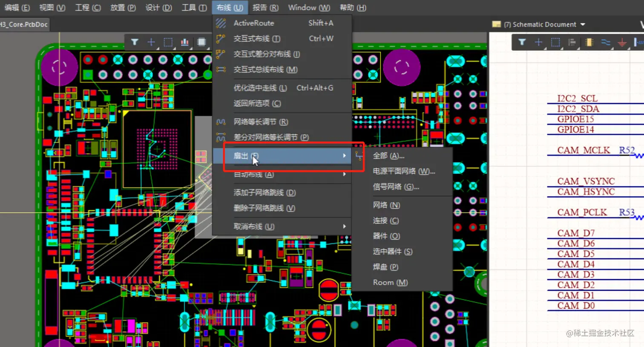Viewport: 644px width, 347px height.
Task: Open the 工程 (C) menu
Action: [88, 7]
